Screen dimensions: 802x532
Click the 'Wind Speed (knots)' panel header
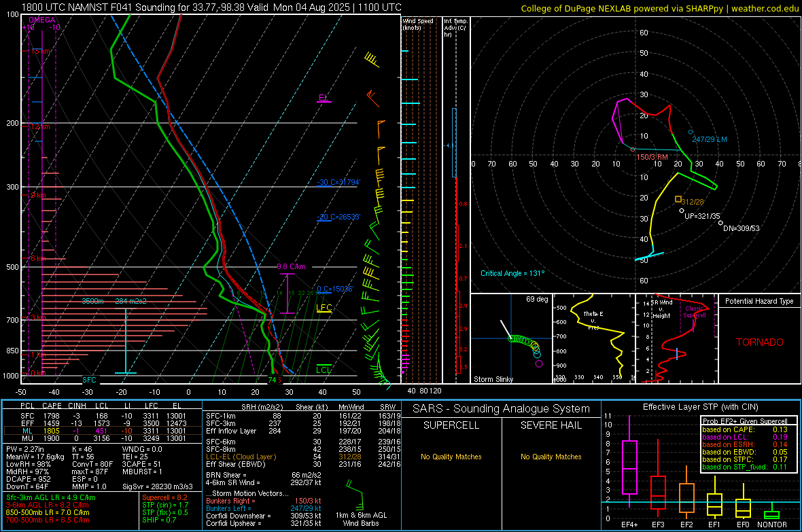click(x=418, y=24)
